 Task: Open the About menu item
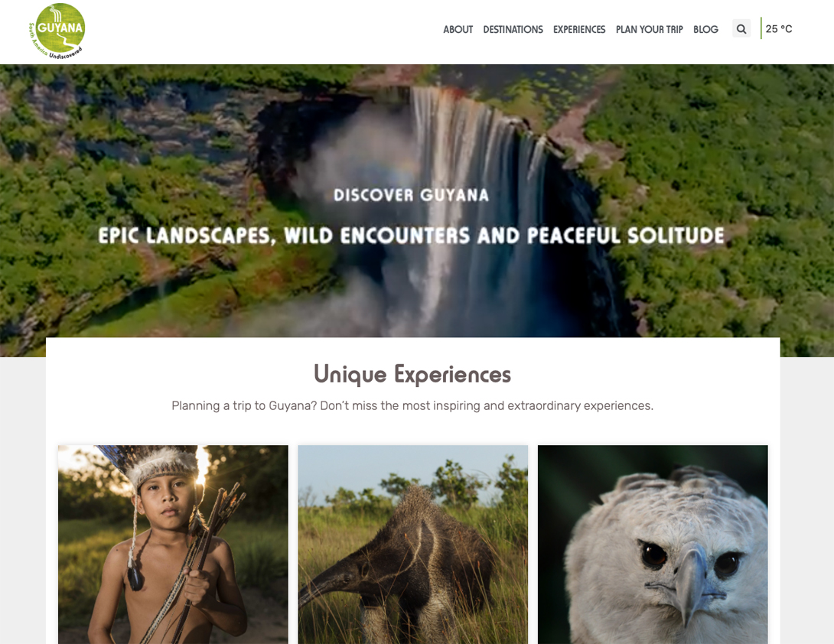pyautogui.click(x=458, y=29)
